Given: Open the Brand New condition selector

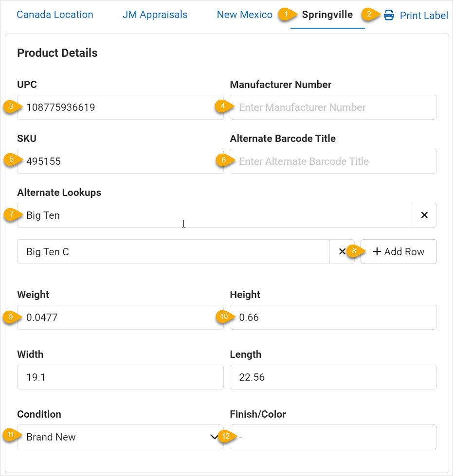Looking at the screenshot, I should coord(120,437).
